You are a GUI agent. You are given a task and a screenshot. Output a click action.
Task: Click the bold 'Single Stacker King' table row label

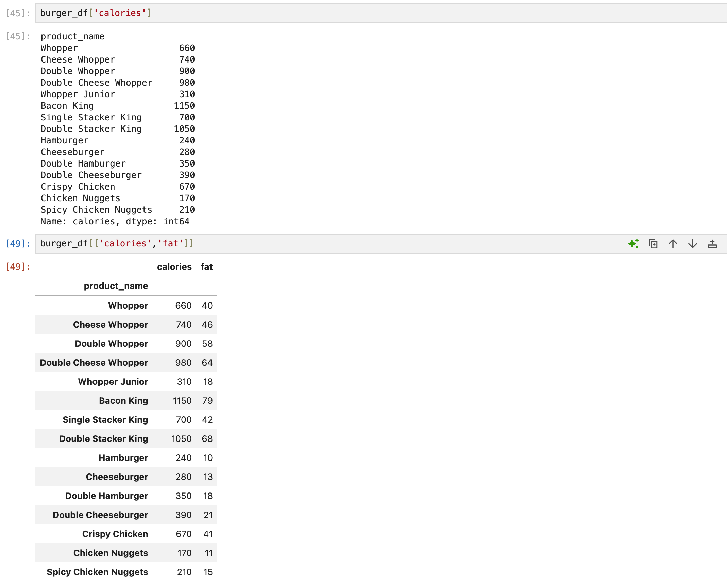coord(105,420)
